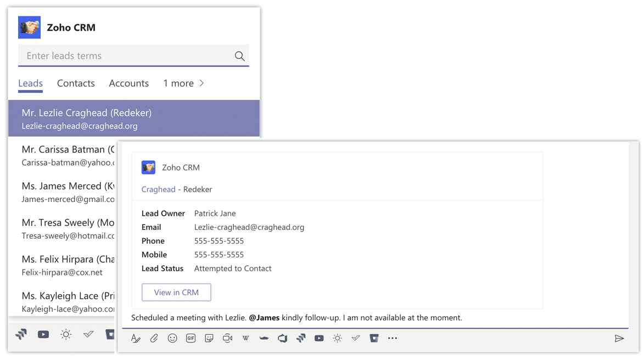Open the emoji picker in compose toolbar
This screenshot has width=644, height=360.
pos(172,338)
